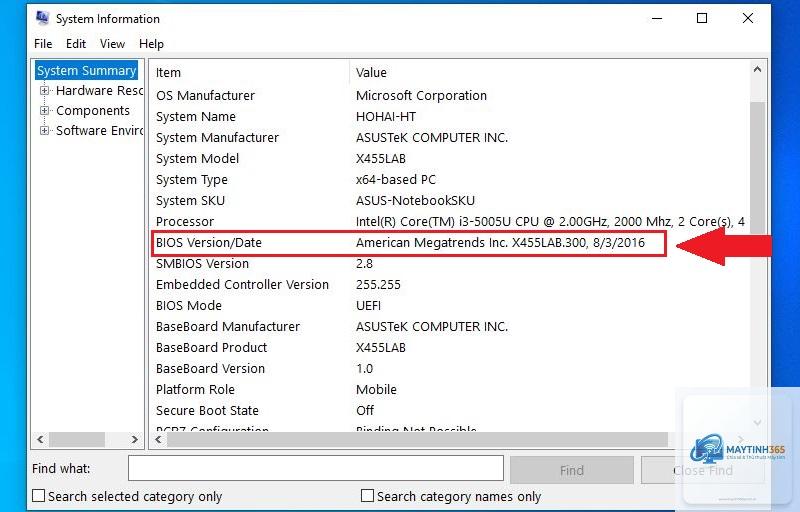Select the Embedded Controller Version row
Viewport: 800px width, 512px height.
point(450,285)
